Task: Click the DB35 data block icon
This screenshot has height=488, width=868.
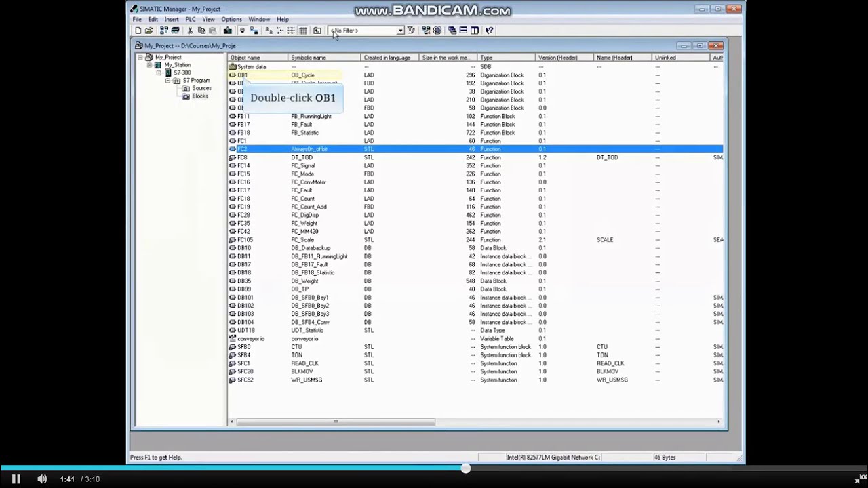Action: 233,281
